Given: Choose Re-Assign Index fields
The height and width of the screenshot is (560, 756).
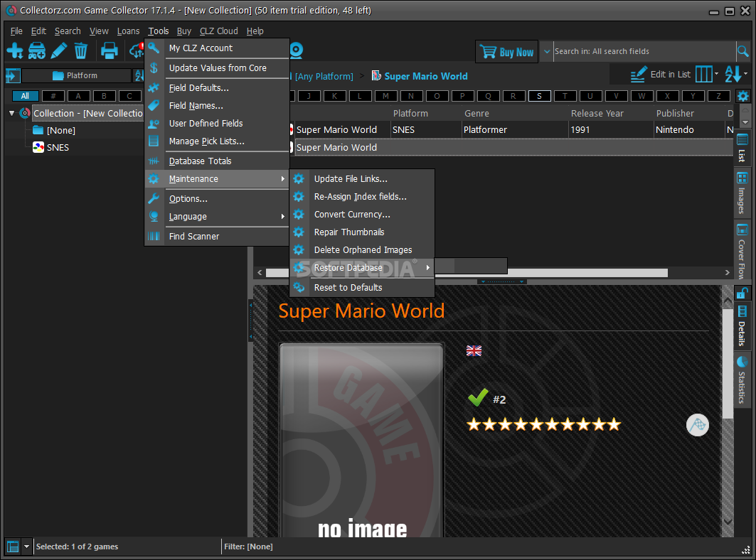Looking at the screenshot, I should coord(362,197).
